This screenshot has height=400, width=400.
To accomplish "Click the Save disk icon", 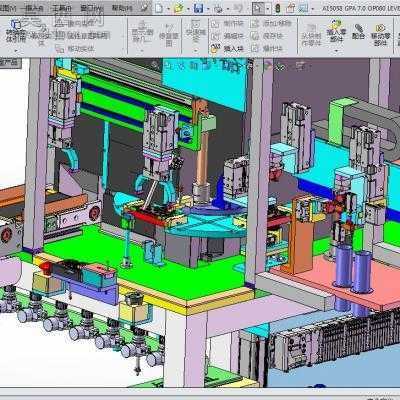I will click(198, 8).
